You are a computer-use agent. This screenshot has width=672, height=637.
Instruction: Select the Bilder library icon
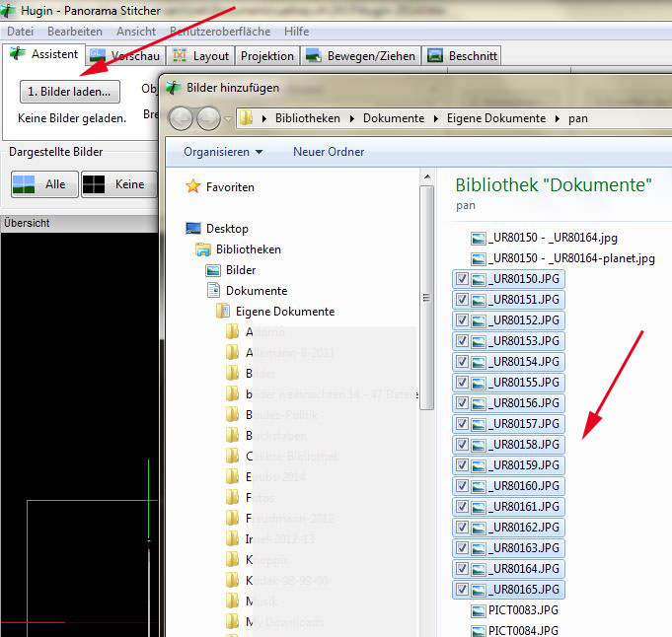(x=213, y=270)
